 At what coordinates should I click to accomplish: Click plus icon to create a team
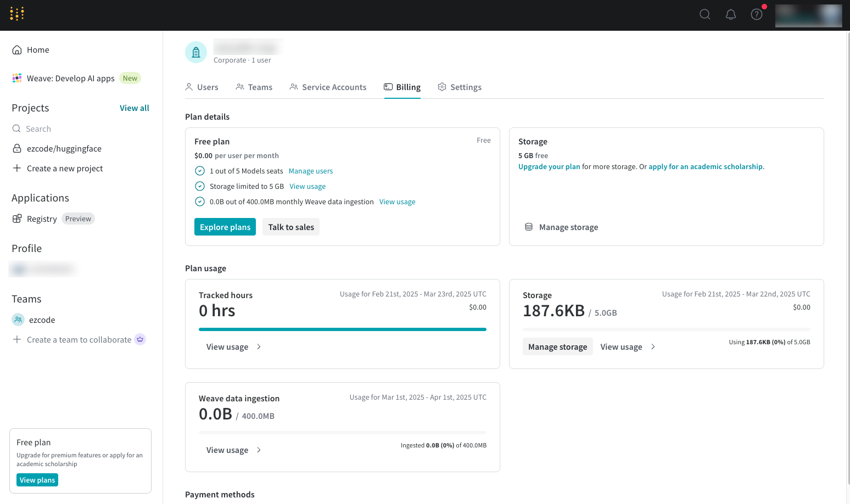click(x=17, y=339)
